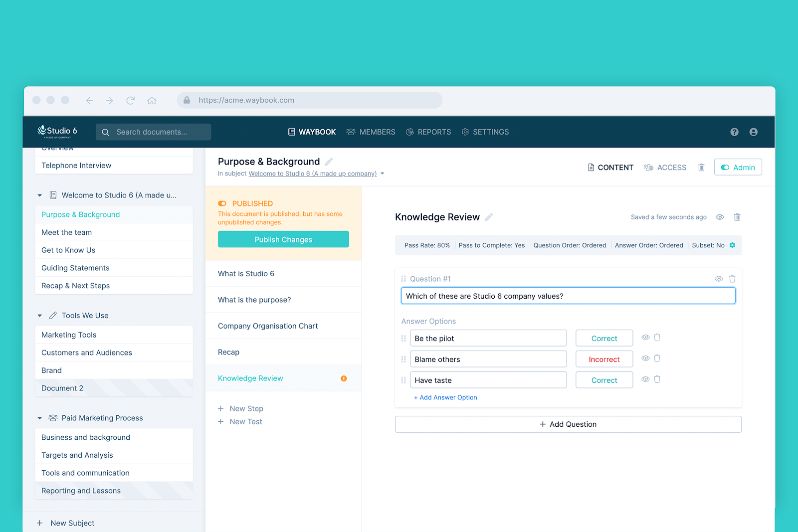Open the user profile icon
The image size is (798, 532).
[753, 132]
